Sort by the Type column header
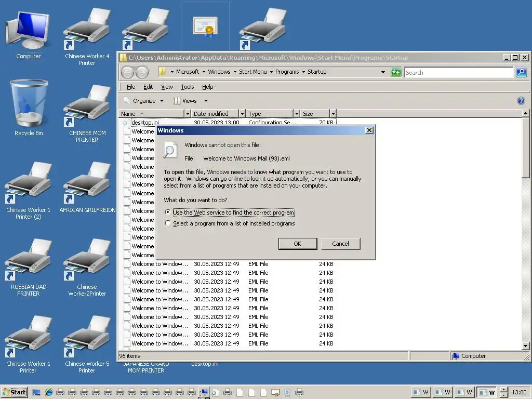Image resolution: width=532 pixels, height=399 pixels. coord(270,114)
